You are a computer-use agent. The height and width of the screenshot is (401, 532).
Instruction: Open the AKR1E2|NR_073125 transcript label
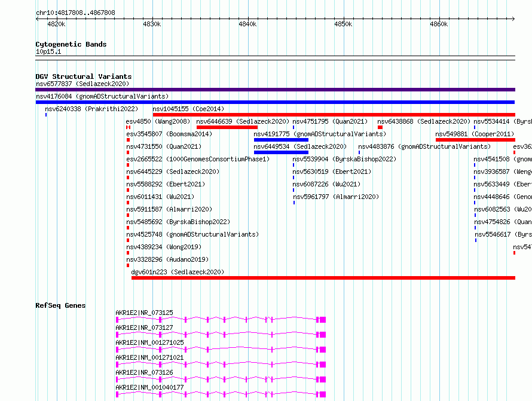coord(144,313)
